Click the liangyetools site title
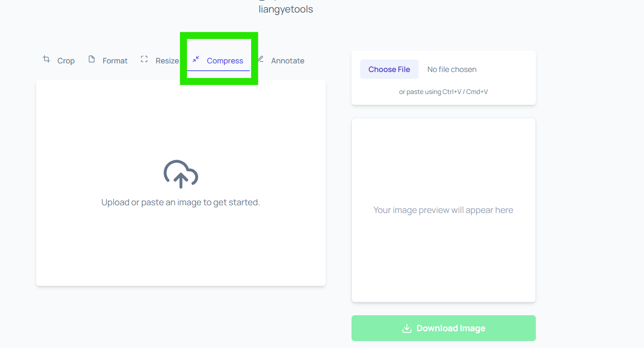644x348 pixels. click(286, 9)
